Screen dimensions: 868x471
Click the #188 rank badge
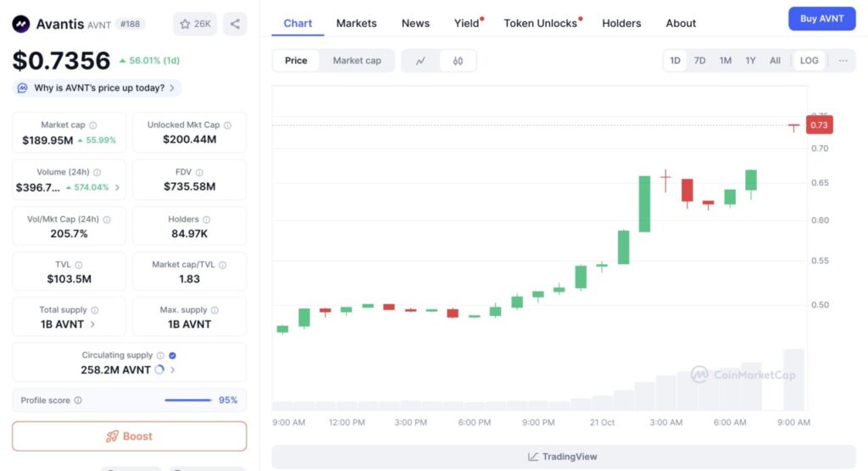click(x=130, y=25)
